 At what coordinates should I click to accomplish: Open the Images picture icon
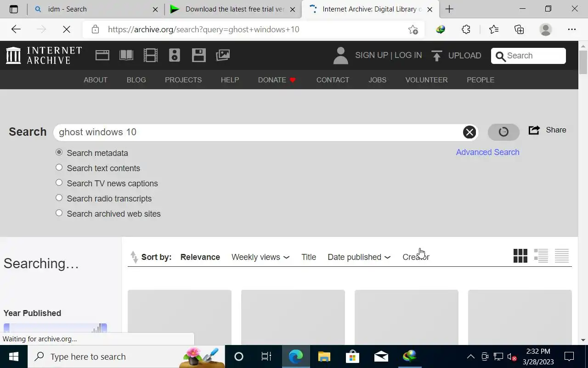tap(223, 55)
